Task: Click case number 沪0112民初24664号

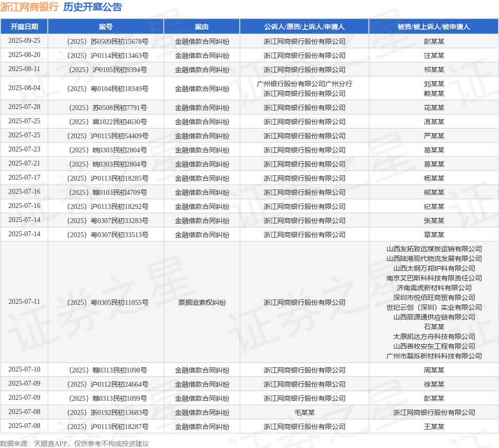Action: pyautogui.click(x=108, y=384)
